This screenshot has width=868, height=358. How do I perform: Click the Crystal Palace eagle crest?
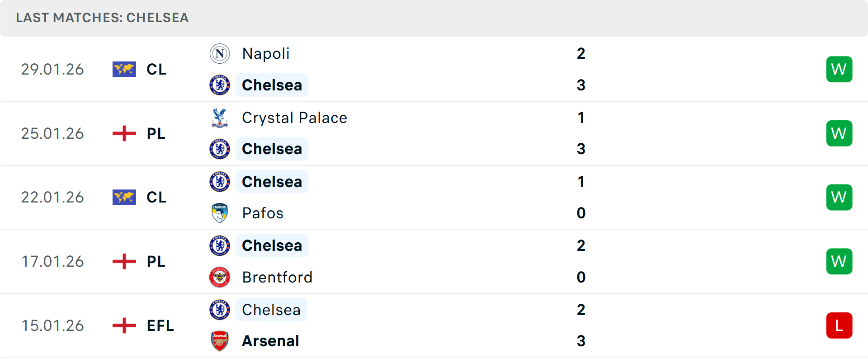tap(220, 118)
